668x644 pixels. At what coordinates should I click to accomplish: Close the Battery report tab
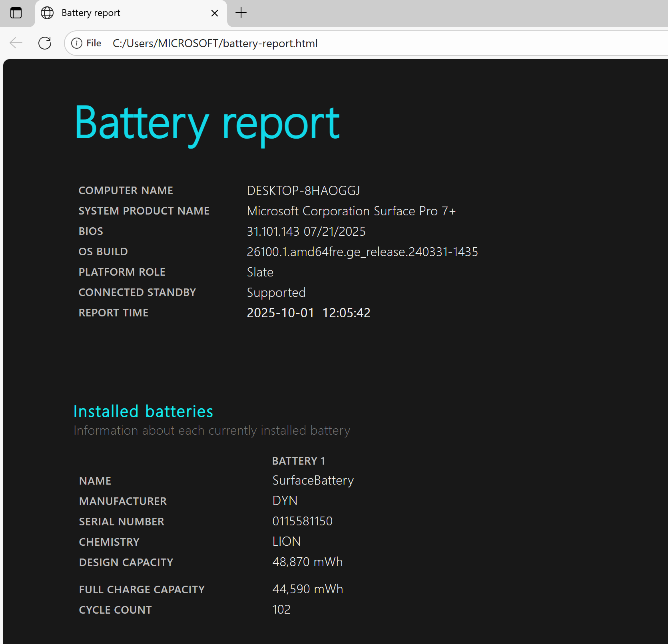tap(215, 13)
